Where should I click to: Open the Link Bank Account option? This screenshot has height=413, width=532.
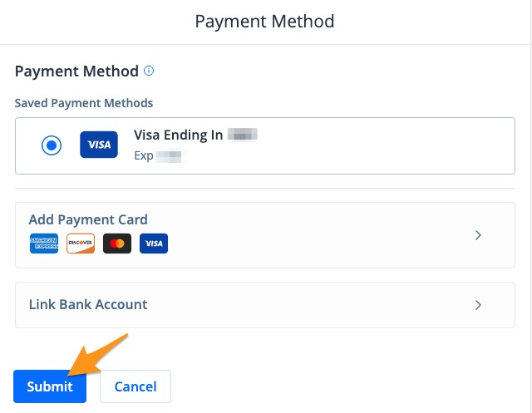tap(88, 304)
